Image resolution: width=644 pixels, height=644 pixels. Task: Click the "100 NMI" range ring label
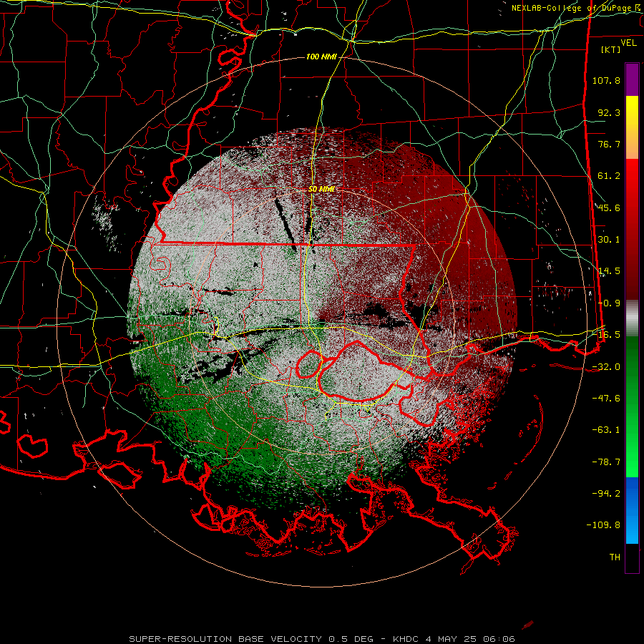tap(321, 57)
